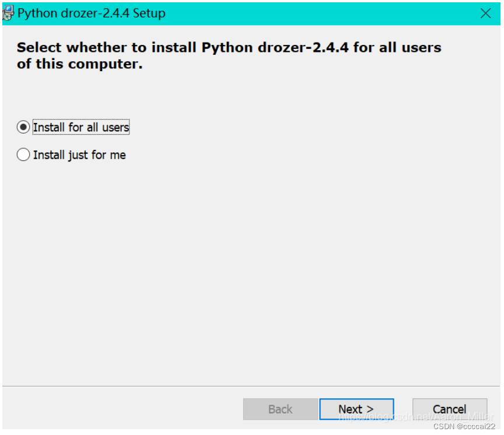Click the installer icon in title bar
This screenshot has height=435, width=504.
8,13
